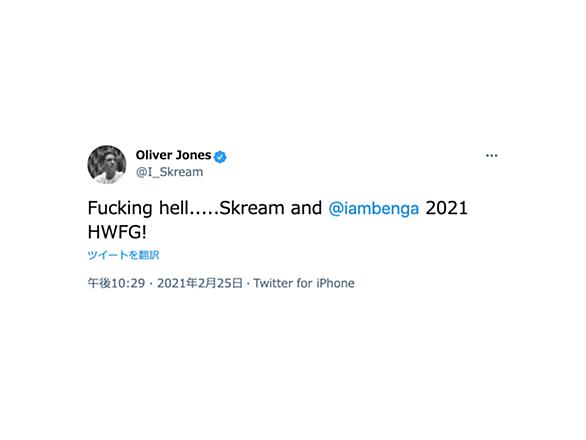
Task: Click the number 2021 after @iambenga
Action: pyautogui.click(x=447, y=208)
